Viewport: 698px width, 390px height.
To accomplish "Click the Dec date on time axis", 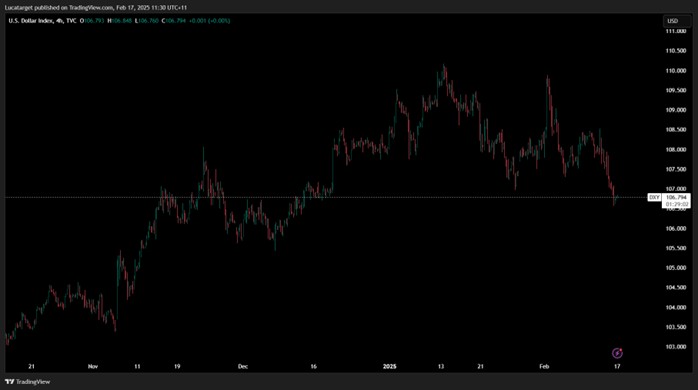I will tap(243, 366).
